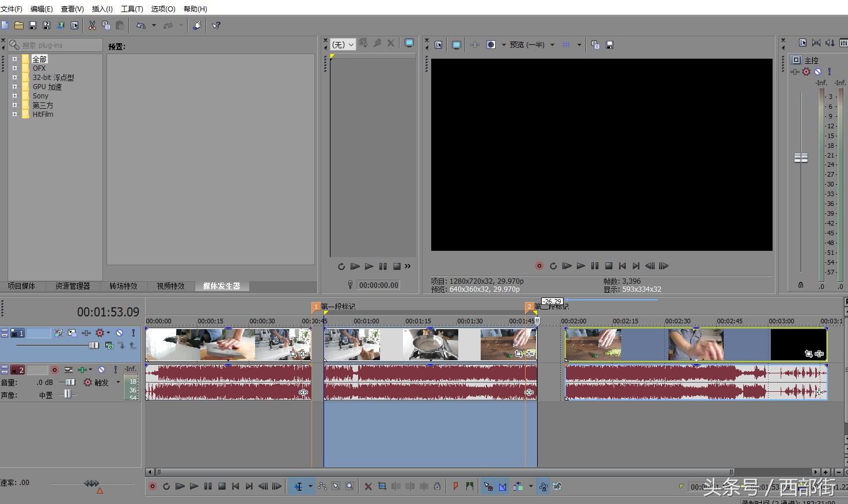
Task: Expand the GPU 加速 folder node
Action: click(x=14, y=86)
